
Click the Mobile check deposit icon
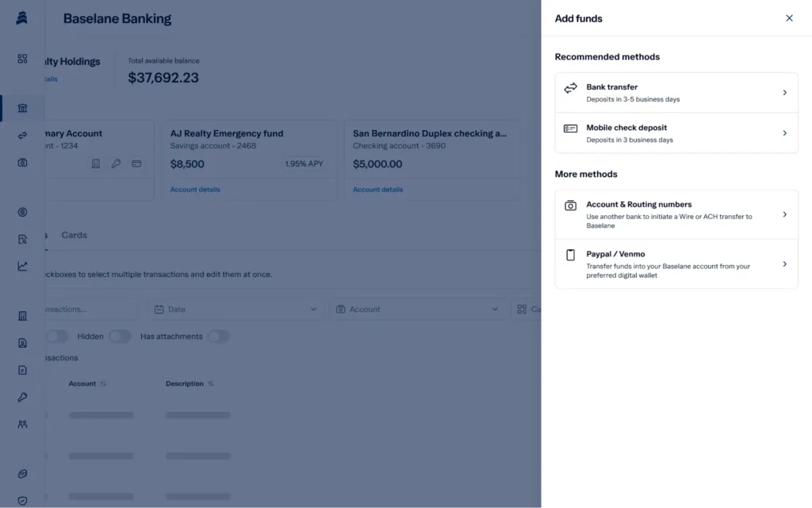570,128
